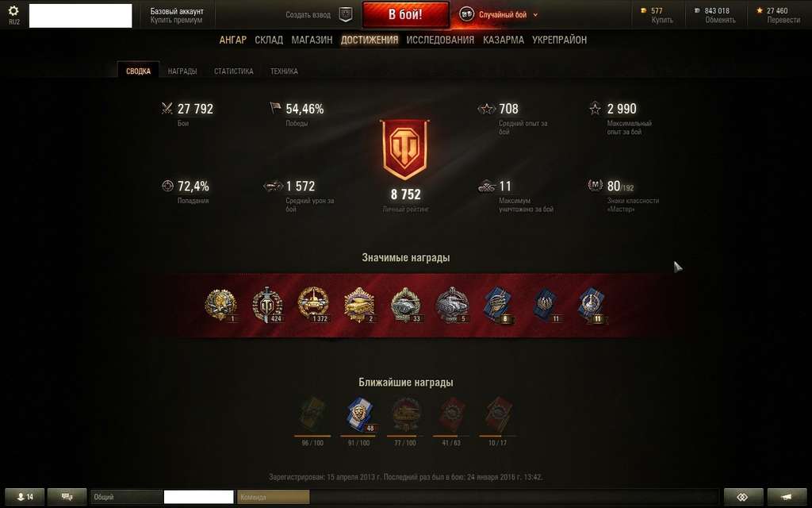The image size is (812, 508).
Task: Switch to the Статистика tab
Action: click(234, 71)
